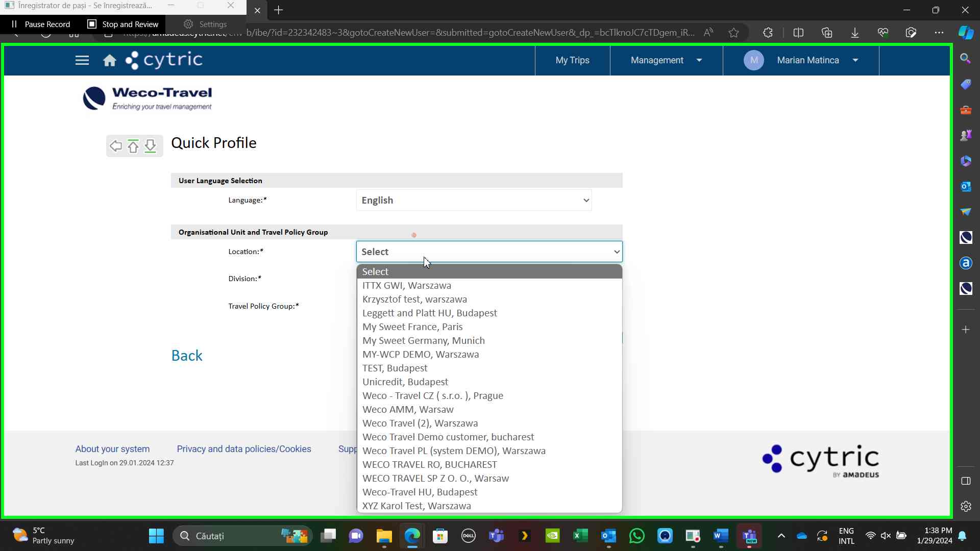980x551 pixels.
Task: Click the down arrow navigation icon
Action: pos(150,146)
